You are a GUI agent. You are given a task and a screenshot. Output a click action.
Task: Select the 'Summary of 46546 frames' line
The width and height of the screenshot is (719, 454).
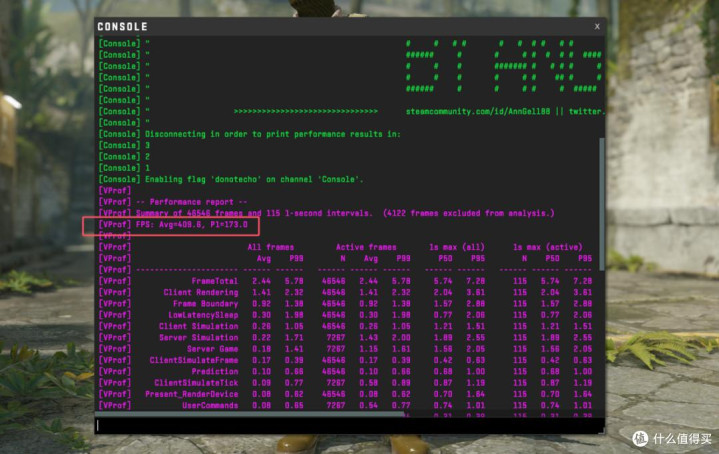pyautogui.click(x=326, y=213)
